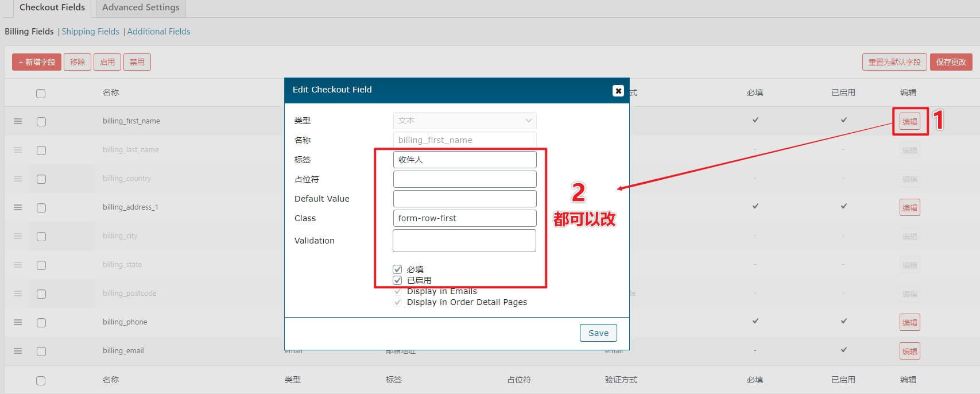Click enabled checkmark in billing_email row
980x394 pixels.
click(844, 350)
